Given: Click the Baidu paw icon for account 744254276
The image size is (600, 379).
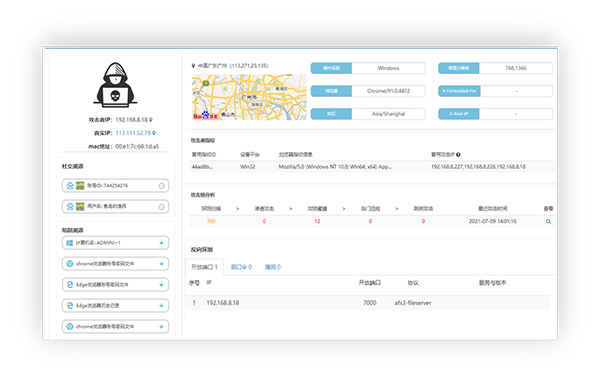Looking at the screenshot, I should click(70, 186).
